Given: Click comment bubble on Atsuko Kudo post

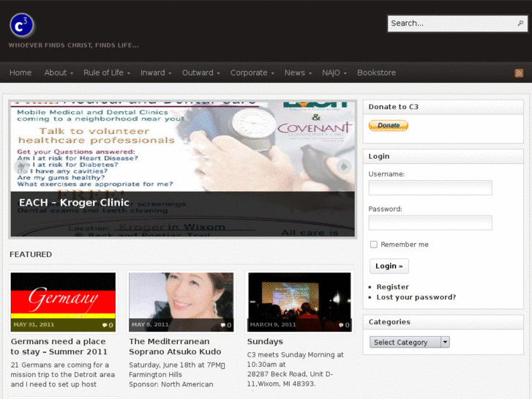Looking at the screenshot, I should [223, 325].
